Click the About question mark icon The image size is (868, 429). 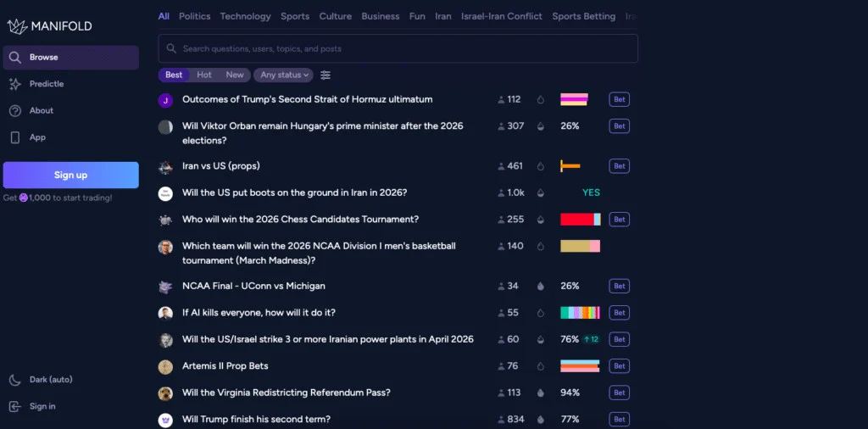15,111
